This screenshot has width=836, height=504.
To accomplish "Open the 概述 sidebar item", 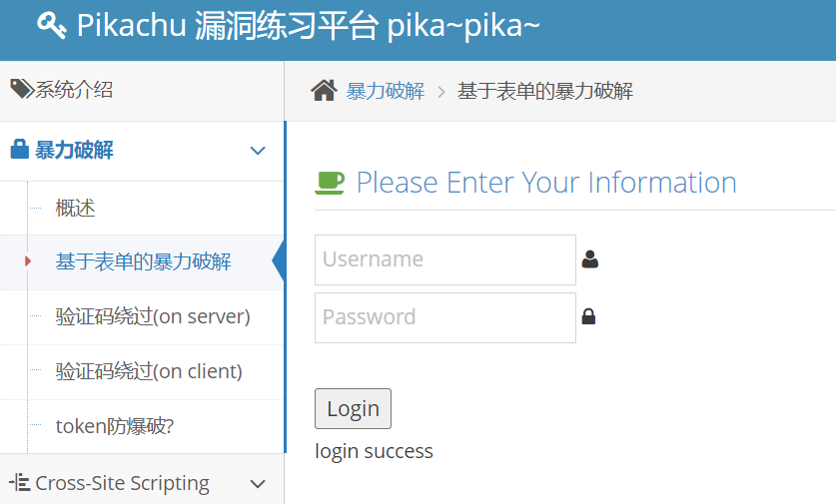I will click(75, 209).
